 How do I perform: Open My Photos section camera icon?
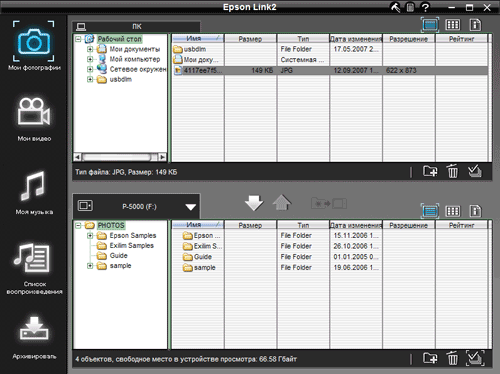34,42
